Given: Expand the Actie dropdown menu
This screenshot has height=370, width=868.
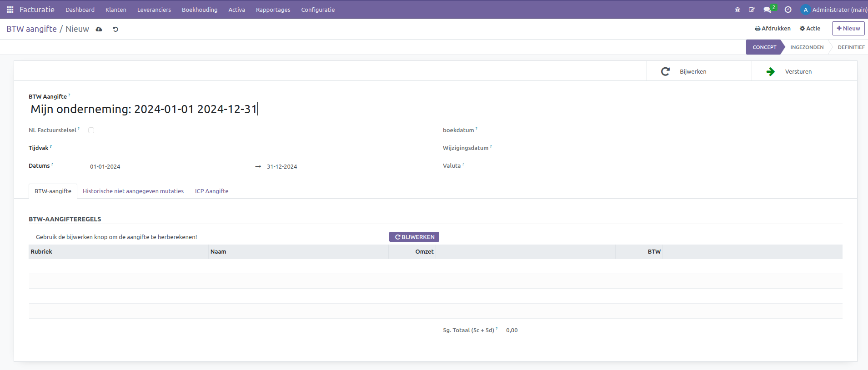Looking at the screenshot, I should click(x=810, y=28).
